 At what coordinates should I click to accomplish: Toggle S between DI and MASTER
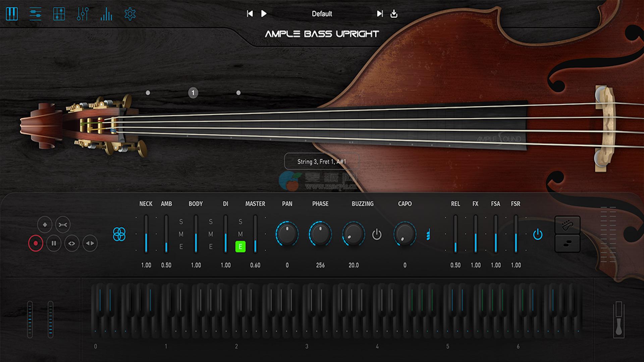point(240,222)
